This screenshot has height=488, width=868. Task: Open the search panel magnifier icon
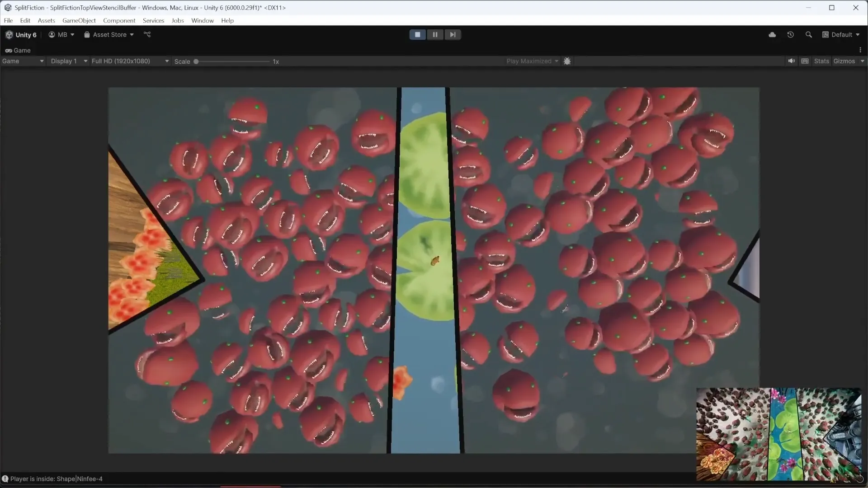point(809,34)
